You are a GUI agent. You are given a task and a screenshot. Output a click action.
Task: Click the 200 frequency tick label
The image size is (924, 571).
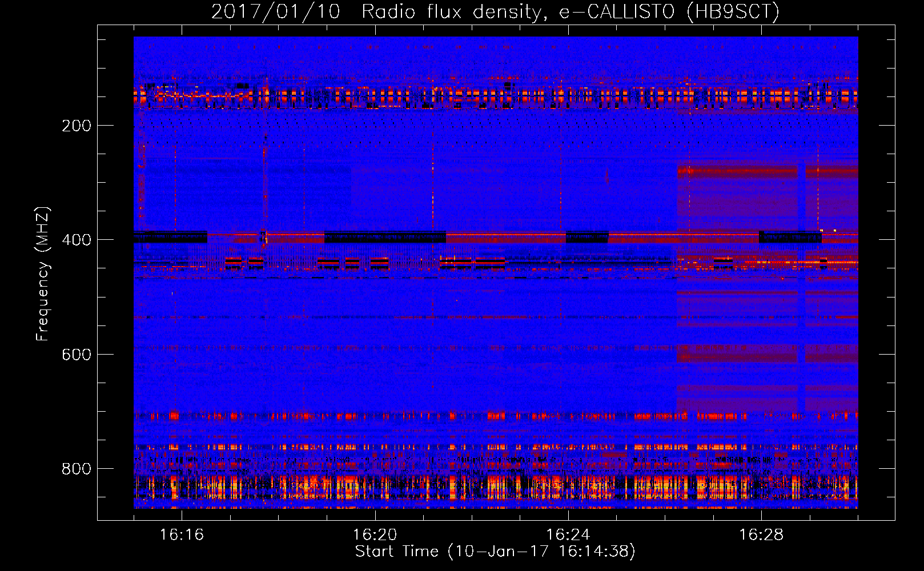(77, 126)
